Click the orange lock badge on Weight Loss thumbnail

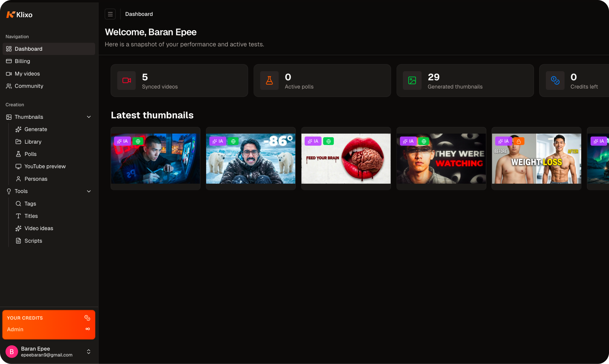click(519, 141)
